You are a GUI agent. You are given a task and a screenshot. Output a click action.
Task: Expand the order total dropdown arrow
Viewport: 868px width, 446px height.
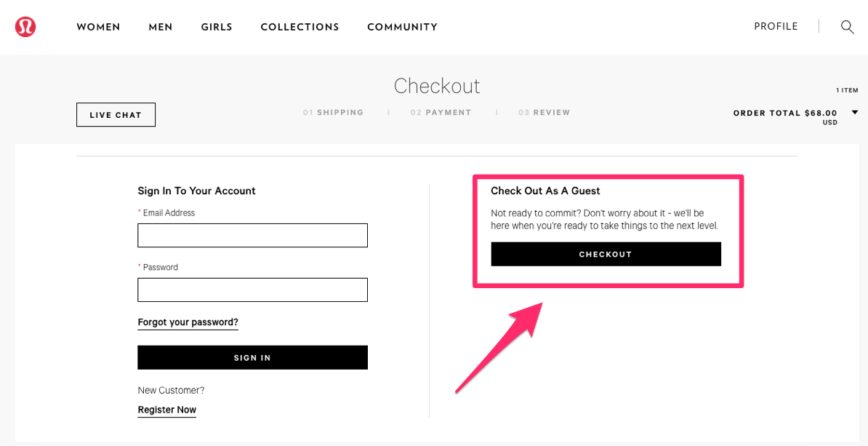855,113
